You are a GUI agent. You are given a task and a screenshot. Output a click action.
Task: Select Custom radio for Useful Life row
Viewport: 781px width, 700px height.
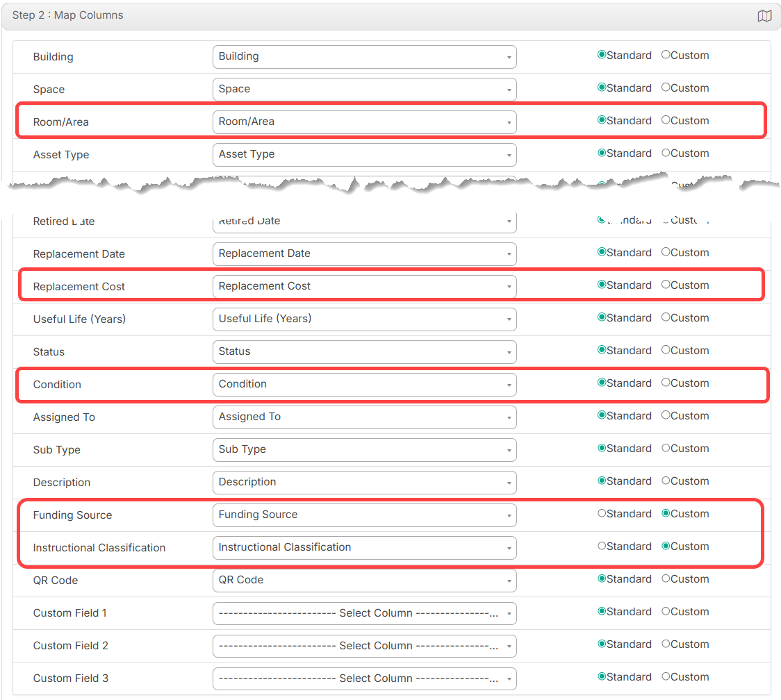point(666,317)
